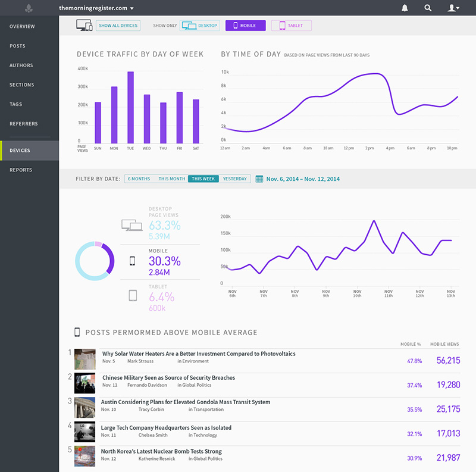Viewport: 476px width, 472px height.
Task: Click the Show All Devices button
Action: [x=118, y=26]
